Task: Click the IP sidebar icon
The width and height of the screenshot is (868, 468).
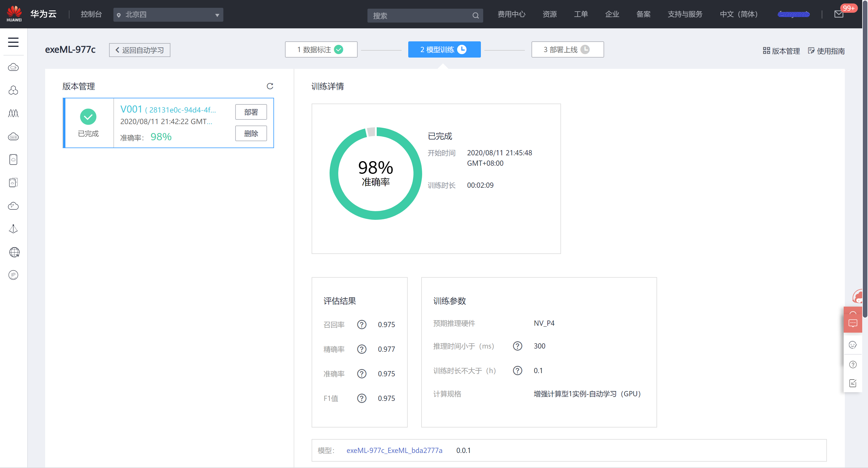Action: tap(13, 275)
